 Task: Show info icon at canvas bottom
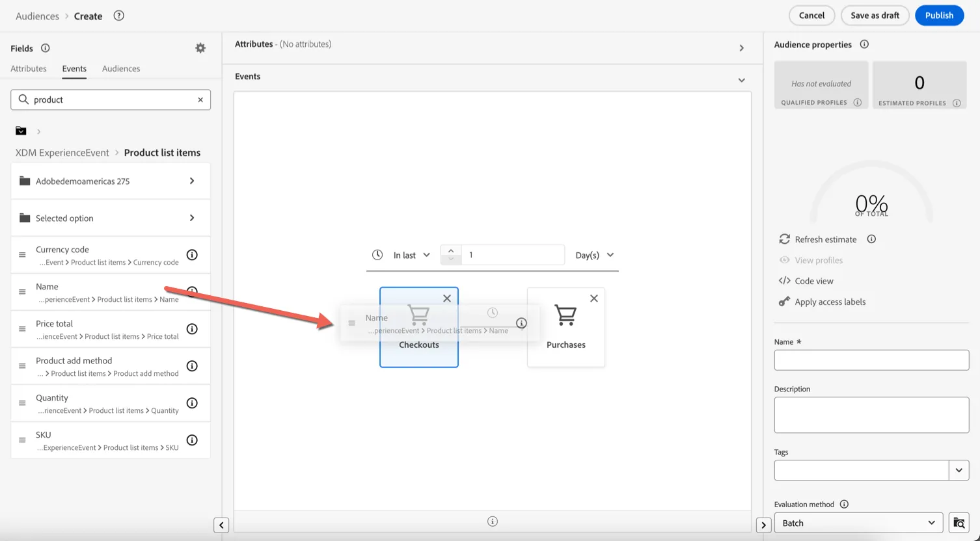[x=493, y=521]
